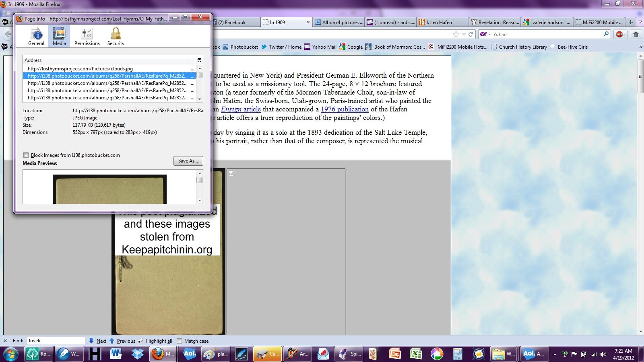Open the Excel taskbar icon
Screen dimensions: 644x362
click(416, 354)
